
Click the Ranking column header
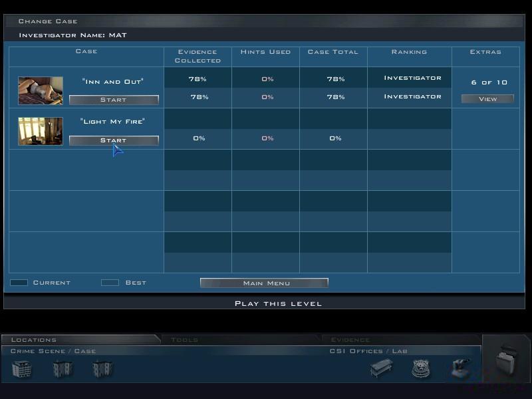(x=409, y=52)
